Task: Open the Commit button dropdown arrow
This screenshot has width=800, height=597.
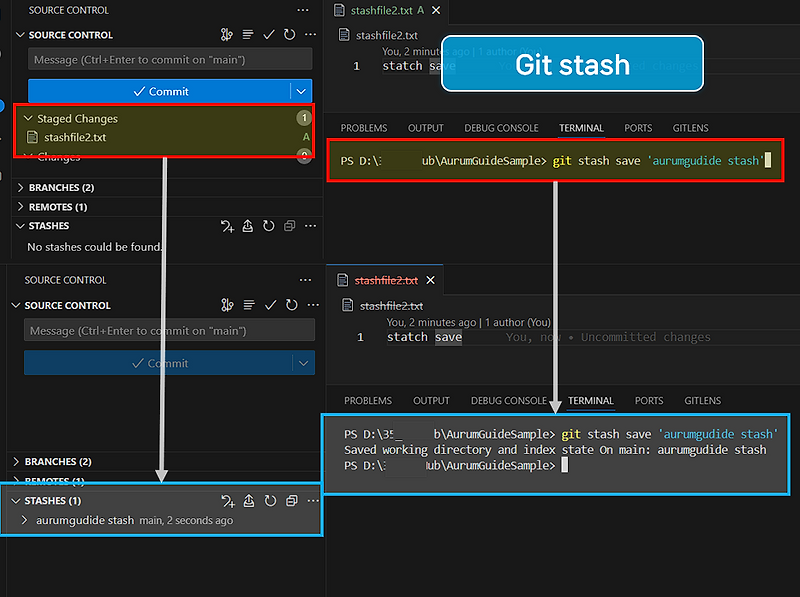Action: (302, 91)
